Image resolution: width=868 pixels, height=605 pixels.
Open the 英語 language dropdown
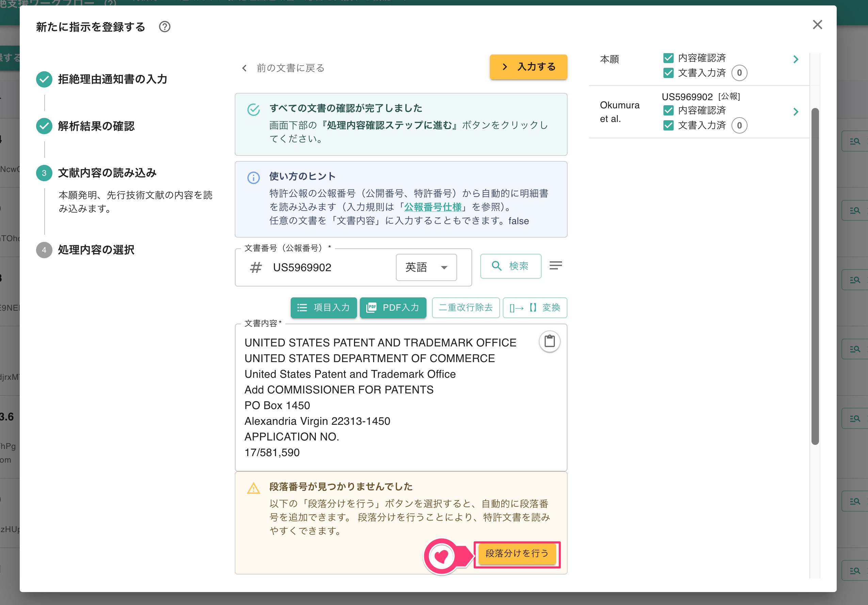click(426, 267)
